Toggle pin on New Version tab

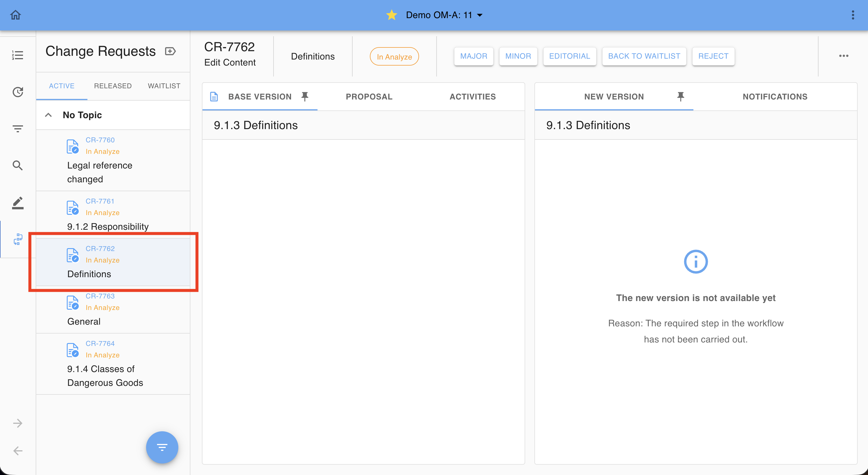pos(680,97)
